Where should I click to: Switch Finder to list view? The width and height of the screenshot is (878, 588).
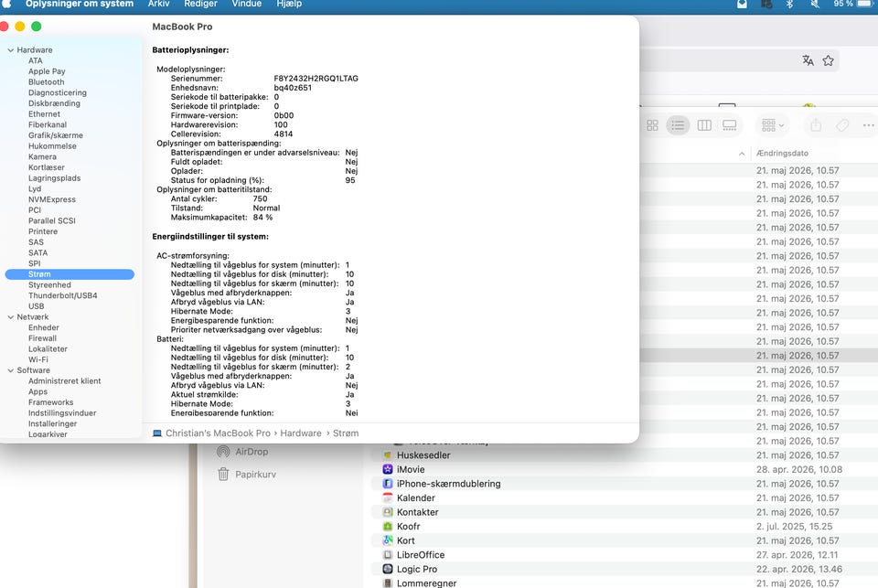pyautogui.click(x=678, y=125)
